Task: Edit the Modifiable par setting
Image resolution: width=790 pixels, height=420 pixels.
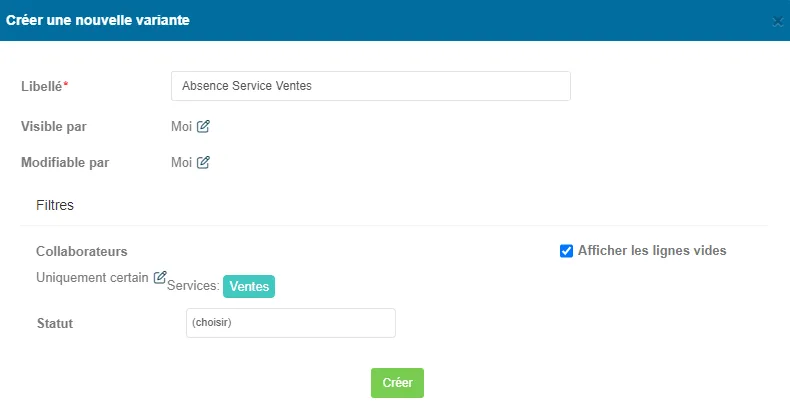Action: [x=203, y=162]
